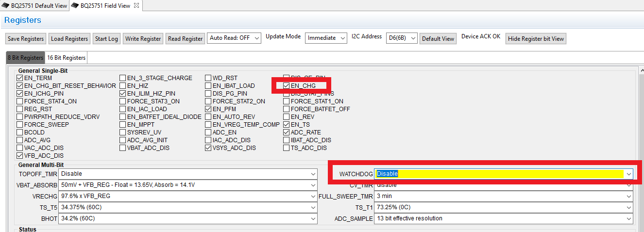Click the BQ25751 Default View tab icon
This screenshot has height=232, width=644.
(6, 6)
